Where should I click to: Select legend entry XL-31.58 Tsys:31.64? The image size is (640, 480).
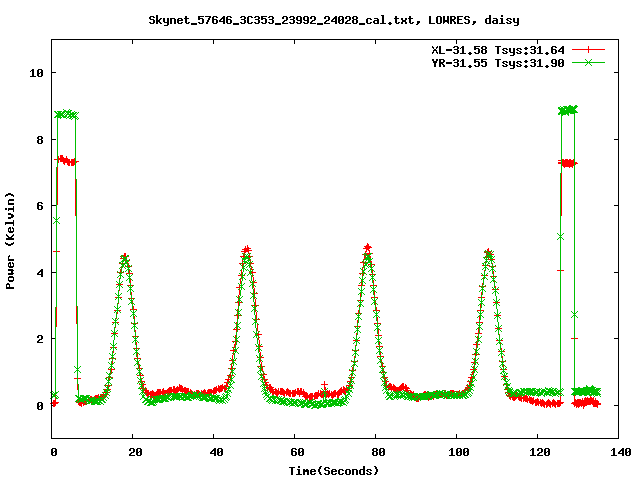pos(498,50)
